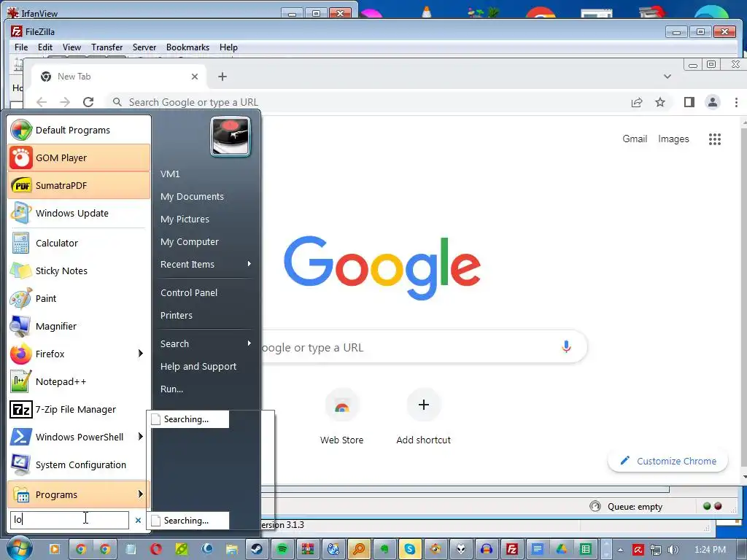747x560 pixels.
Task: Open Gmail link
Action: [x=635, y=139]
